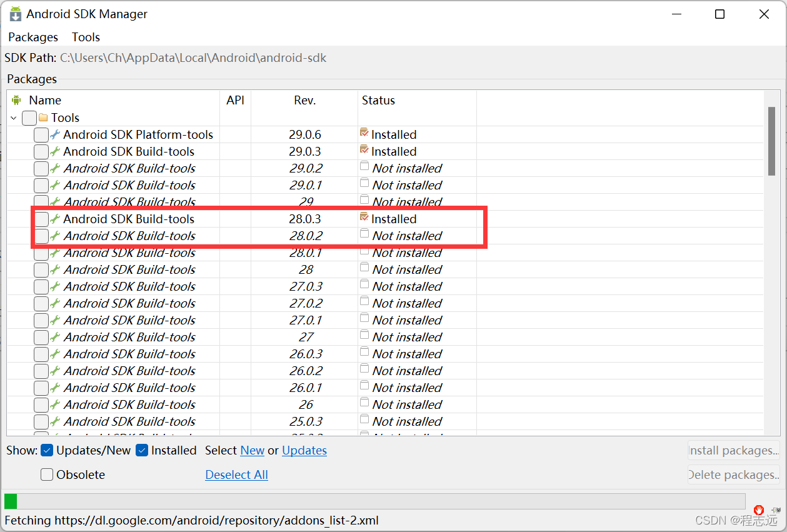The width and height of the screenshot is (787, 532).
Task: Click the API column header
Action: (235, 100)
